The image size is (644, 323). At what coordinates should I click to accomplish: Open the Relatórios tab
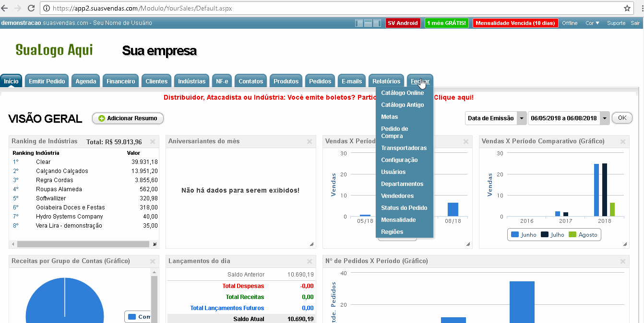coord(386,81)
